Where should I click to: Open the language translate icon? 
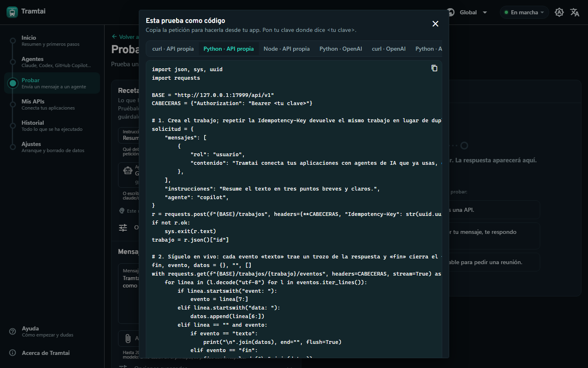pyautogui.click(x=575, y=12)
